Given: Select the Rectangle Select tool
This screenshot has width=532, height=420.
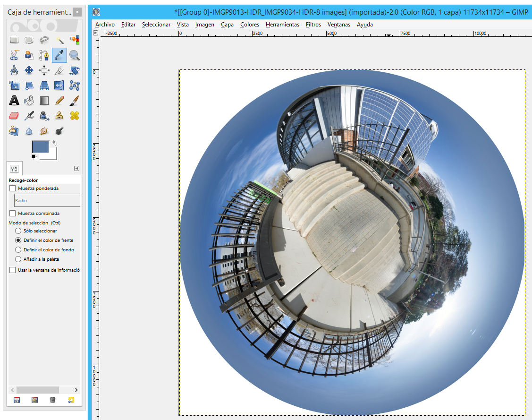Looking at the screenshot, I should pos(14,40).
